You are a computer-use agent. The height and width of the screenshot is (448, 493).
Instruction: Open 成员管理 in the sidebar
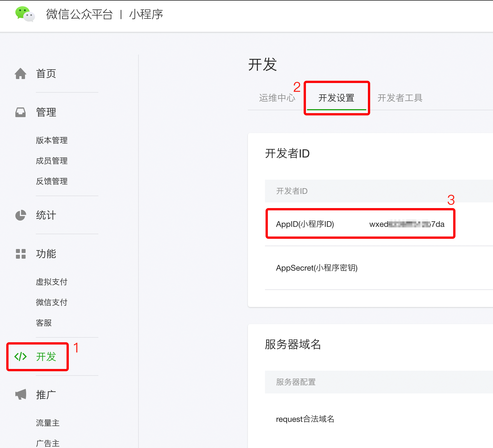point(52,161)
